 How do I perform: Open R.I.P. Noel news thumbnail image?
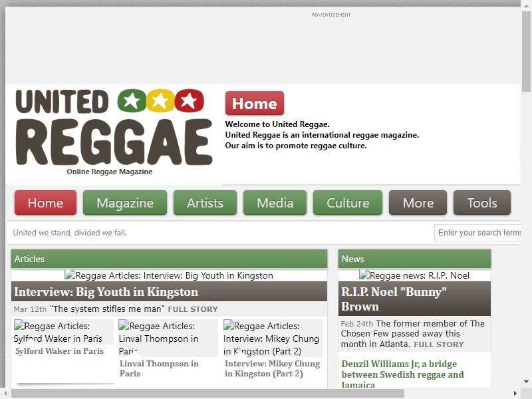[x=414, y=275]
